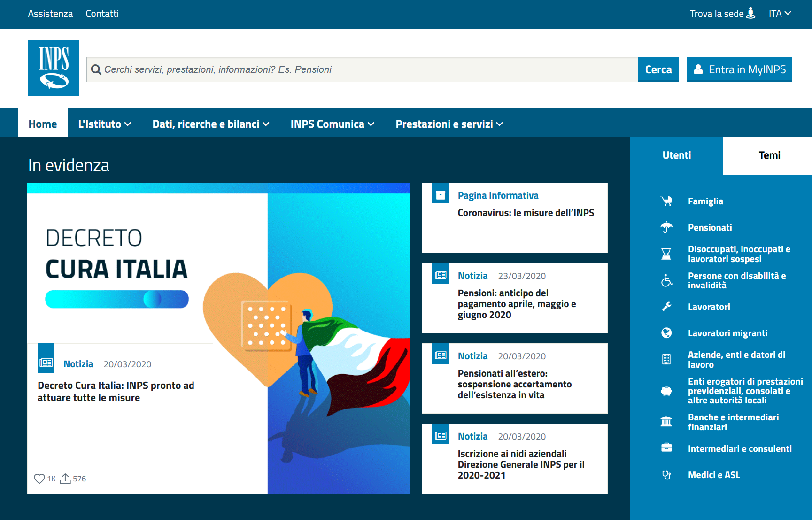The height and width of the screenshot is (525, 812).
Task: Click the globe icon for Lavoratori migranti
Action: 666,333
